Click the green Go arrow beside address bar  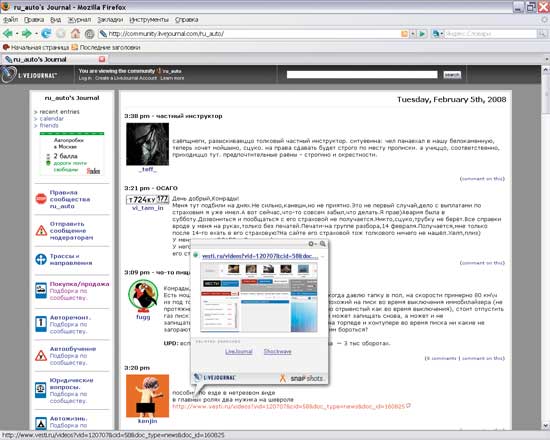(422, 34)
